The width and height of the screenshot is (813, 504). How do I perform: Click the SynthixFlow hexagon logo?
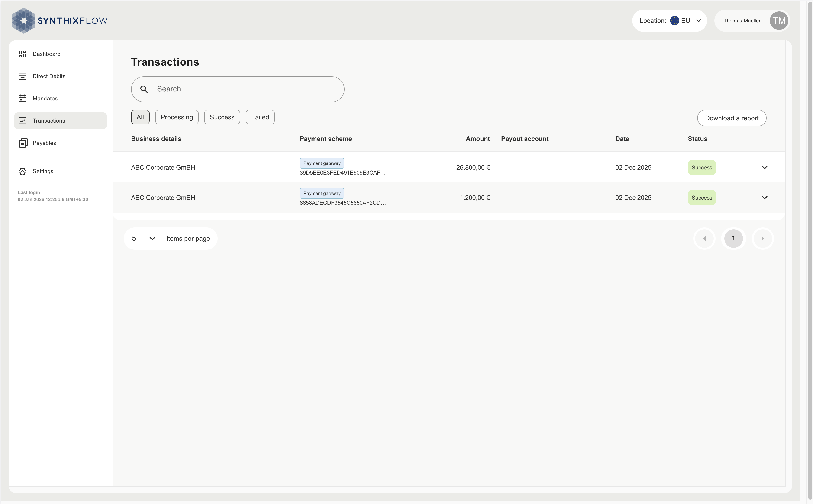(24, 21)
